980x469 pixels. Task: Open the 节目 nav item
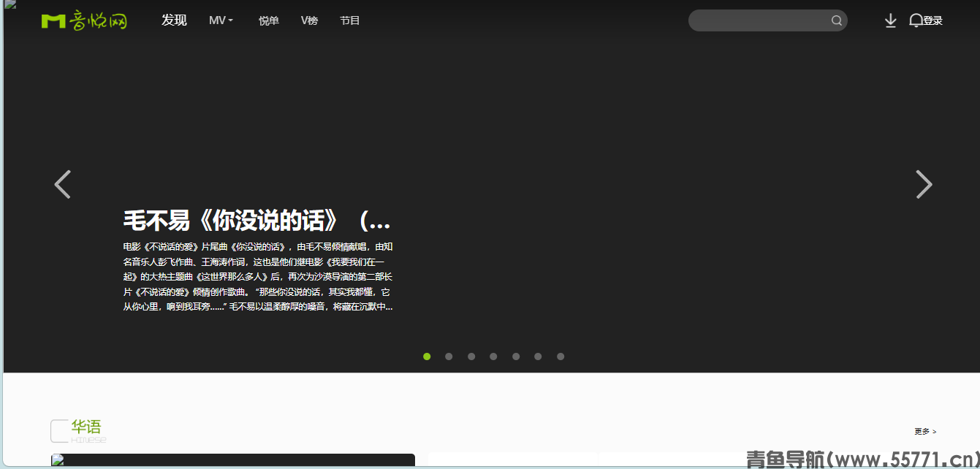(350, 20)
